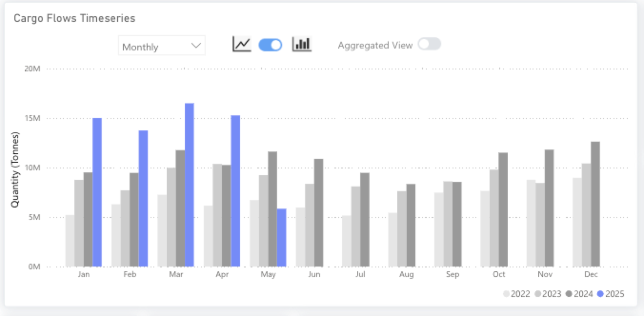Click the blue 2025 legend dot
Screen dimensions: 644x316
point(600,294)
